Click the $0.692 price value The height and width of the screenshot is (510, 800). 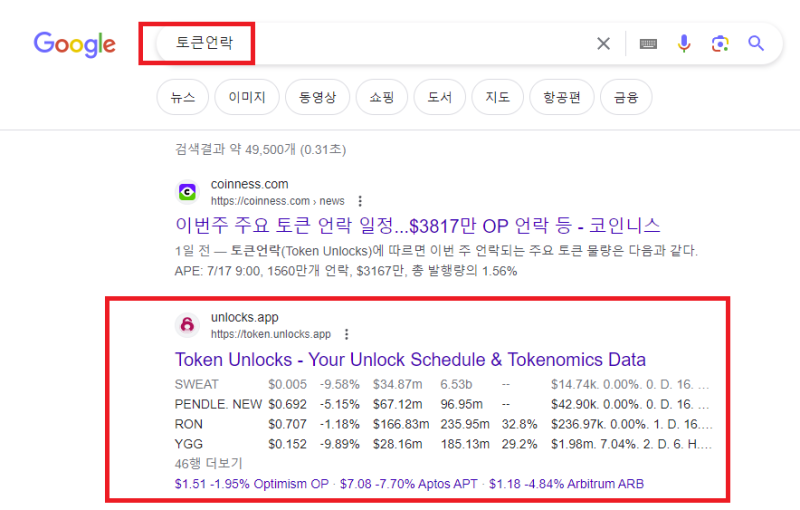pos(288,404)
